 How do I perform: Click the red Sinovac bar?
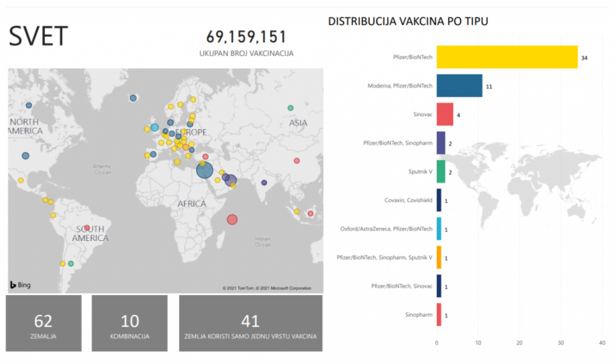[445, 114]
